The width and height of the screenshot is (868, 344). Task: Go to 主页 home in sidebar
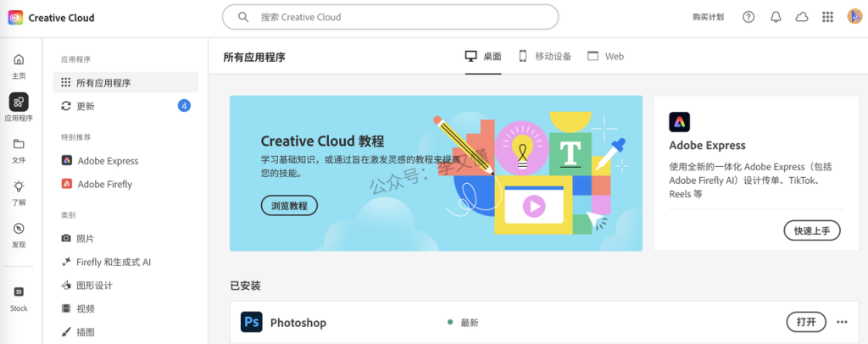(19, 65)
